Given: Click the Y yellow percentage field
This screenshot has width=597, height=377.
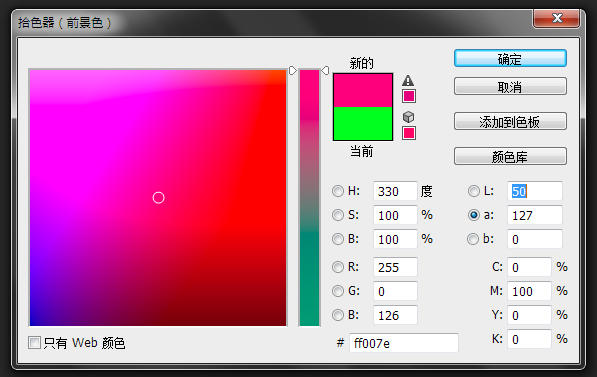Looking at the screenshot, I should [x=530, y=315].
